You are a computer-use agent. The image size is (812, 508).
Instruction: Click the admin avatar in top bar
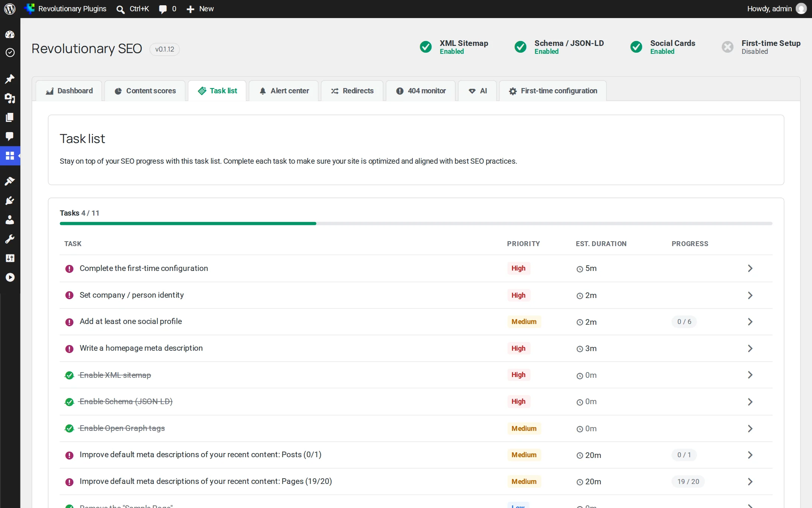pyautogui.click(x=801, y=9)
